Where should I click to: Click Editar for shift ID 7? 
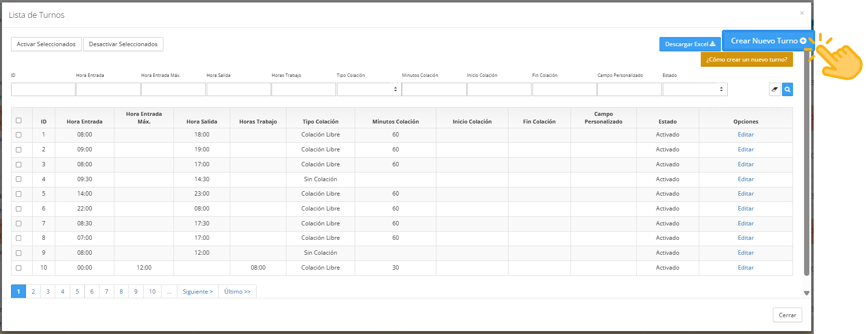tap(745, 223)
